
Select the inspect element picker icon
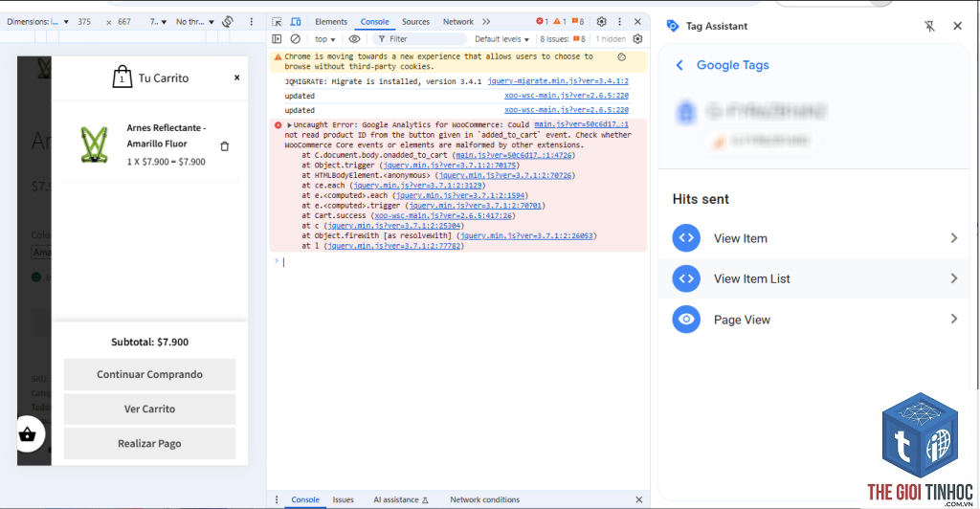[x=277, y=22]
